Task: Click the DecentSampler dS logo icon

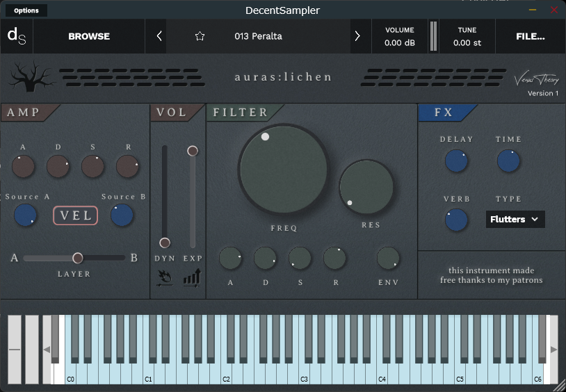Action: [17, 36]
